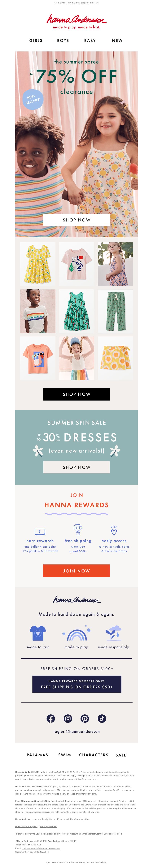The image size is (153, 868).
Task: Open the Privacy statement link
Action: (49, 826)
